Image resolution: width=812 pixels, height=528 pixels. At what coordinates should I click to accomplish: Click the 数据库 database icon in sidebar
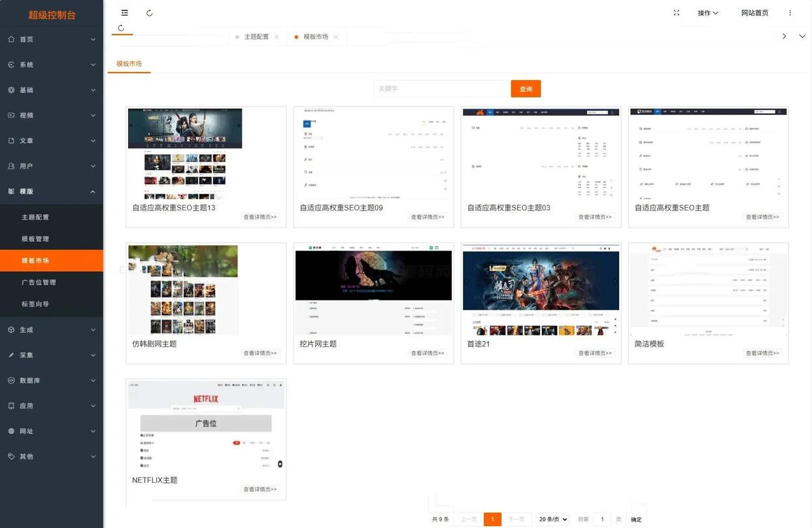[11, 380]
